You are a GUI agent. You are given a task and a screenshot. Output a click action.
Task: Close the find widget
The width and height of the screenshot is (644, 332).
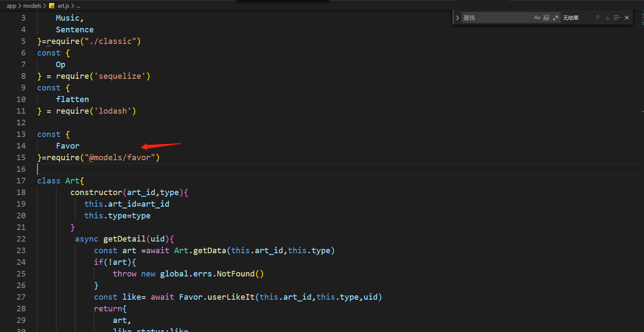(x=627, y=18)
